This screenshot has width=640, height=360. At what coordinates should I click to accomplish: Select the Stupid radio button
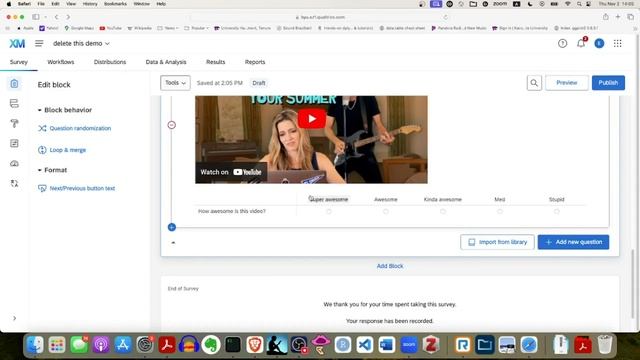click(557, 211)
